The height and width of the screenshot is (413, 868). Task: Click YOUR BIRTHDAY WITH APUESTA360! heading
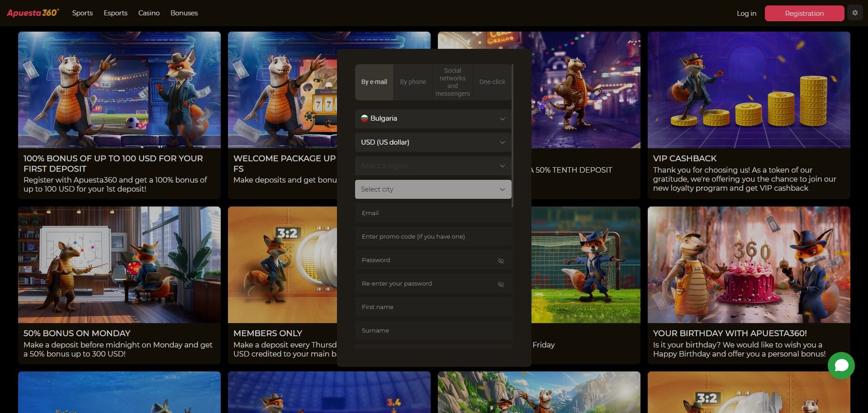[x=730, y=333]
